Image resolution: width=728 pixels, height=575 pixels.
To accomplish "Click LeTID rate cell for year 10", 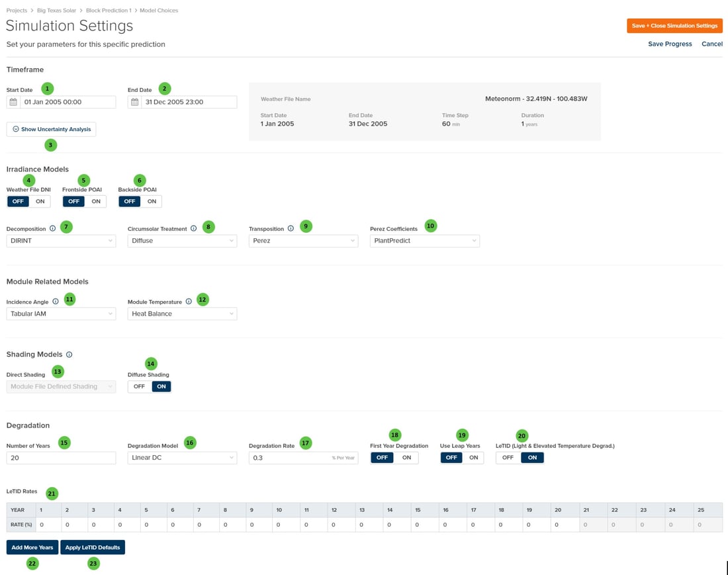I will tap(287, 525).
